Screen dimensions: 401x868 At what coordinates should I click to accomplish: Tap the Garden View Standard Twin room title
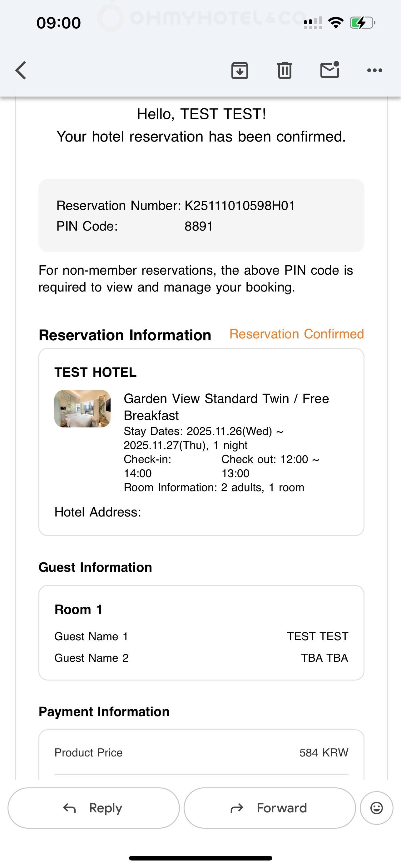coord(226,407)
